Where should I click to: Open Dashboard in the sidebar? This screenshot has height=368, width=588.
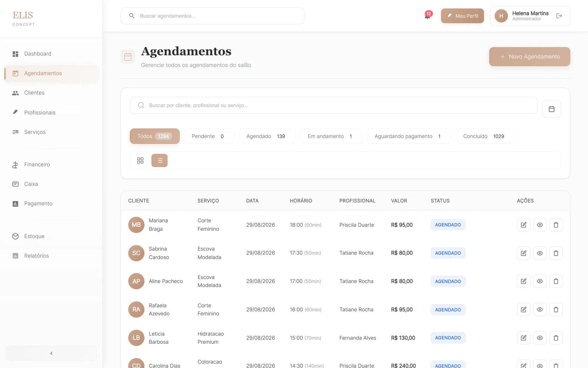(x=51, y=54)
